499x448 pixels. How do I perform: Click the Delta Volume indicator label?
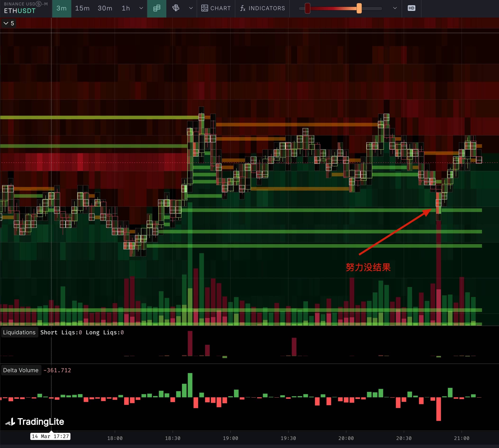21,370
